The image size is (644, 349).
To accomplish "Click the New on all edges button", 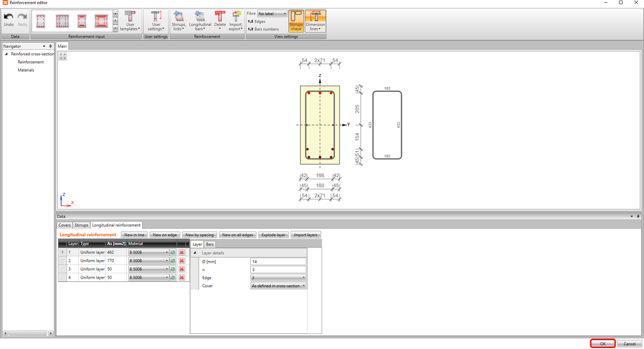I will pyautogui.click(x=237, y=235).
